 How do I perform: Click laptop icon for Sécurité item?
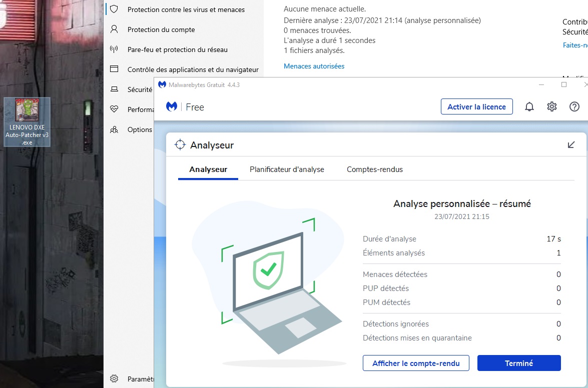[114, 89]
